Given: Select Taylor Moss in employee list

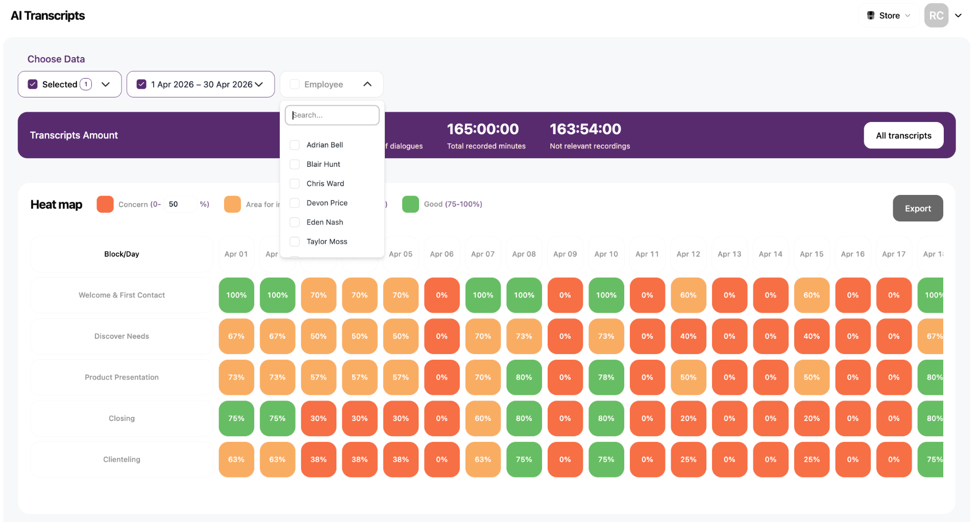Looking at the screenshot, I should tap(327, 242).
